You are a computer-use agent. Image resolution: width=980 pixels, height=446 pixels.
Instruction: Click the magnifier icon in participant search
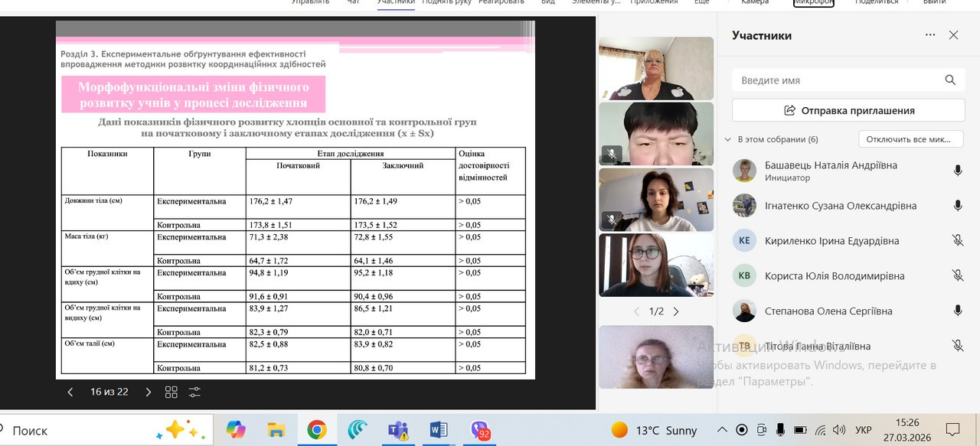[950, 80]
